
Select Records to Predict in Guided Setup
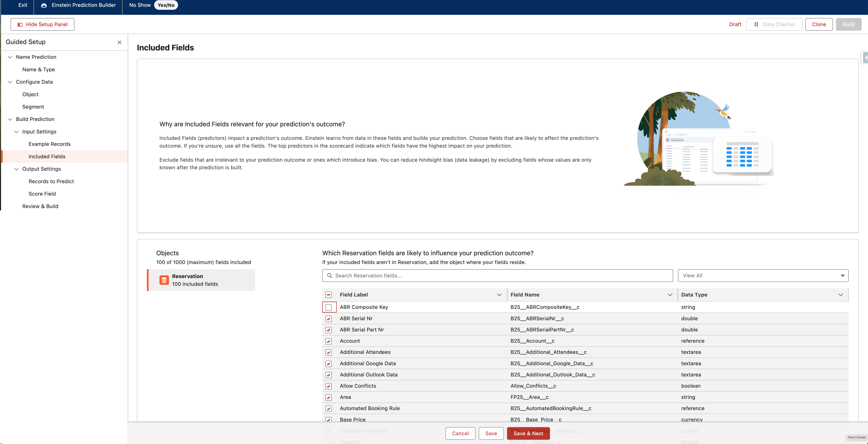point(51,181)
